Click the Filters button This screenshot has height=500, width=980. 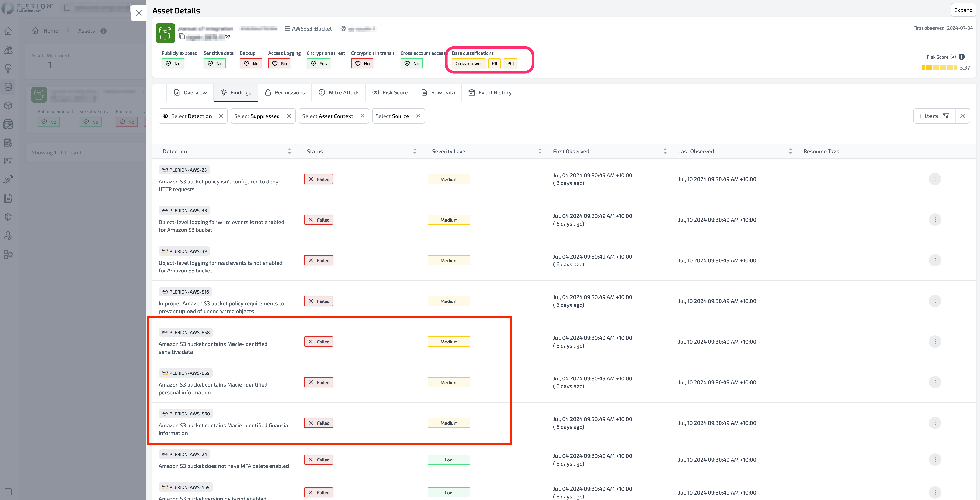934,116
